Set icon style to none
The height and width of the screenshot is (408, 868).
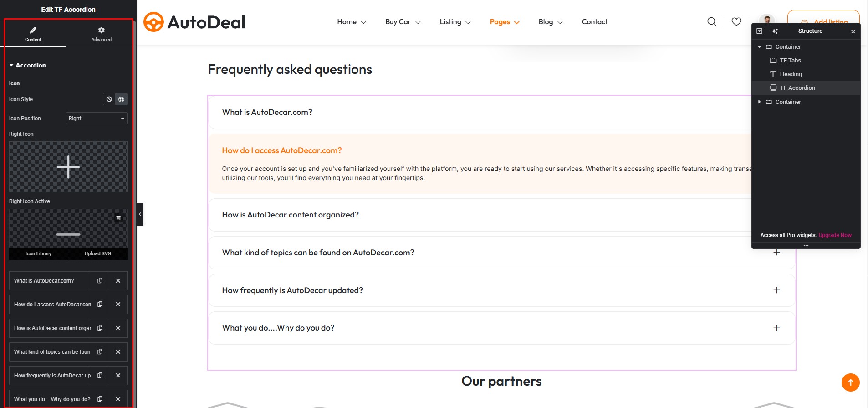pyautogui.click(x=109, y=99)
